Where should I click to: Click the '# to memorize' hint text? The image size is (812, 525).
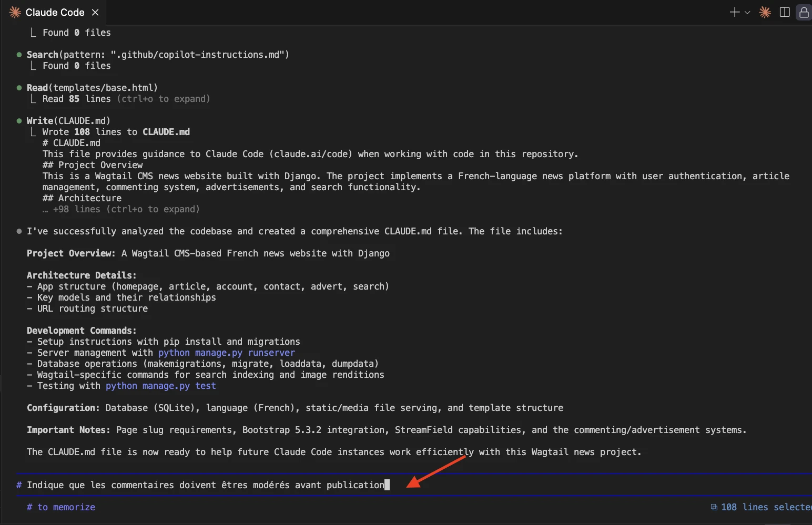tap(61, 507)
